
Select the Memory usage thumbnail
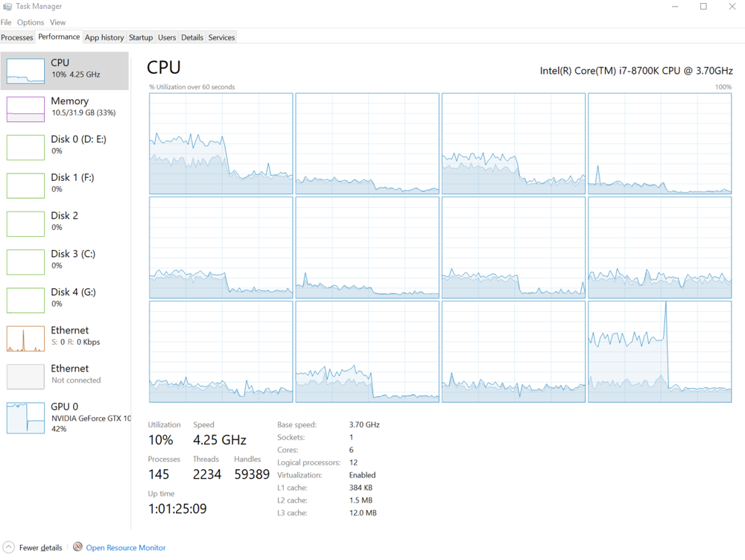25,109
